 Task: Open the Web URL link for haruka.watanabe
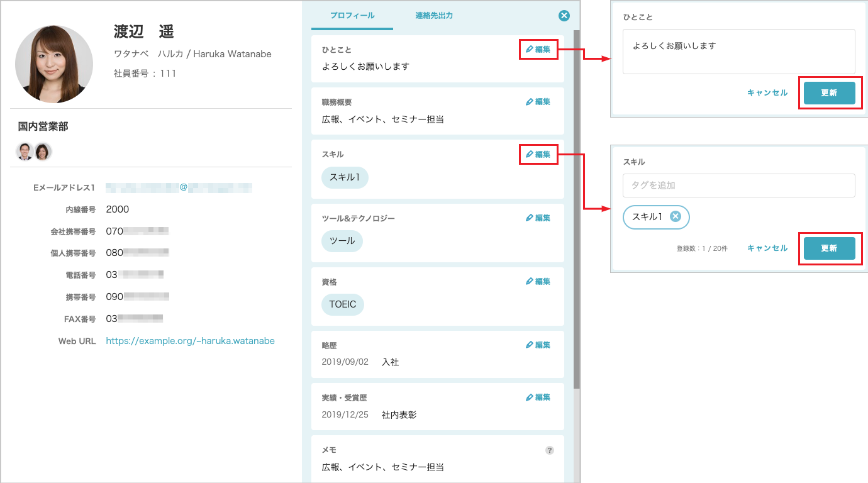pos(190,340)
